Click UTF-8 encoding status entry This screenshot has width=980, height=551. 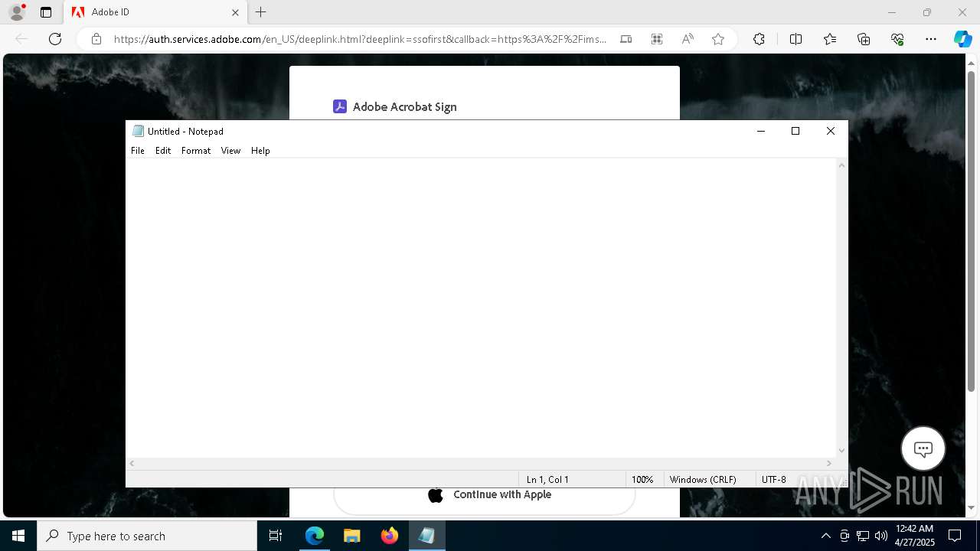(x=774, y=480)
